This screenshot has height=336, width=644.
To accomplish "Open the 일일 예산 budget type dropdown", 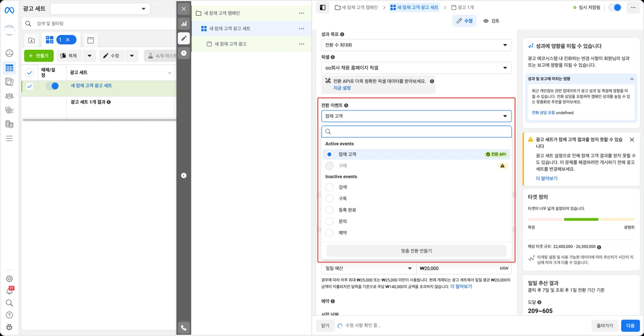I will pos(369,268).
